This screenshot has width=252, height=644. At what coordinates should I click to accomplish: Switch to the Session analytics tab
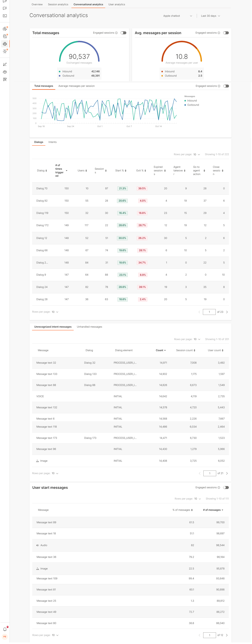[58, 4]
